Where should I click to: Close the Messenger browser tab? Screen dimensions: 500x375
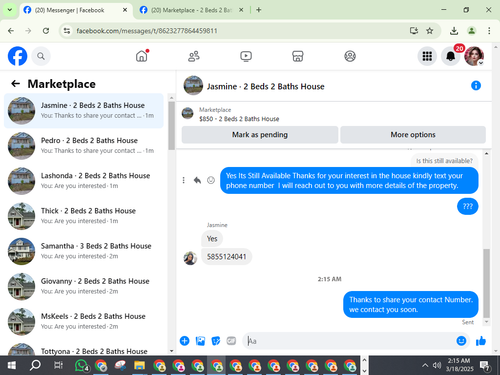(x=125, y=10)
